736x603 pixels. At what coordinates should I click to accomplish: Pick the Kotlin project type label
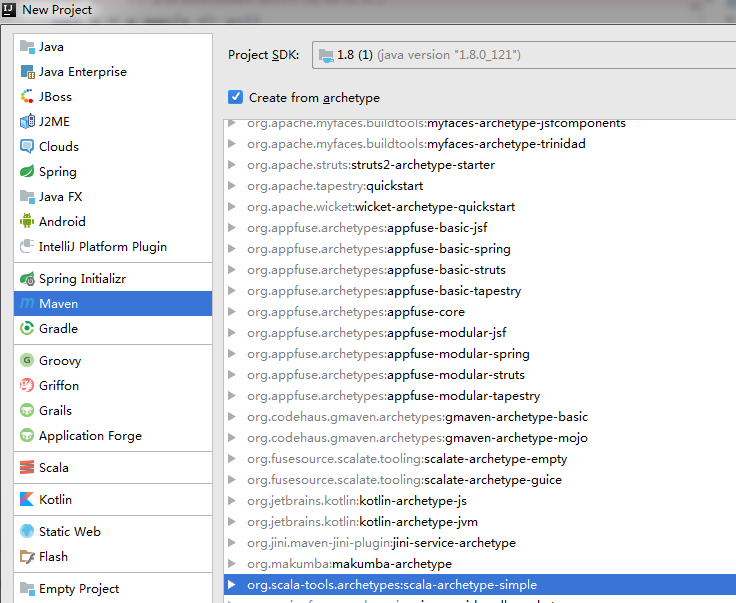[55, 499]
